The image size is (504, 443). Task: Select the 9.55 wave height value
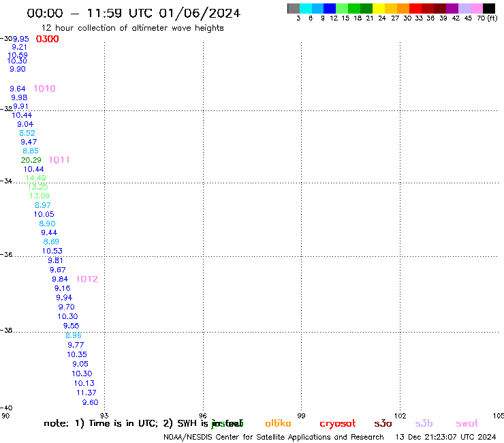71,326
